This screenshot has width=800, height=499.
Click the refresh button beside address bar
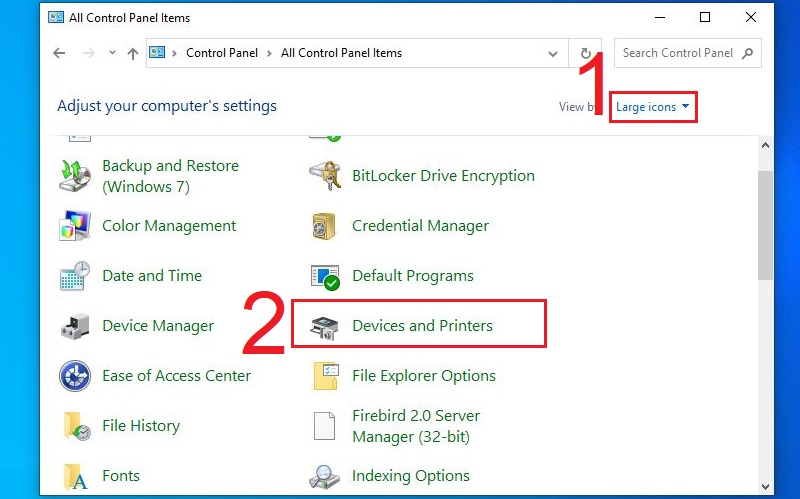(x=586, y=53)
